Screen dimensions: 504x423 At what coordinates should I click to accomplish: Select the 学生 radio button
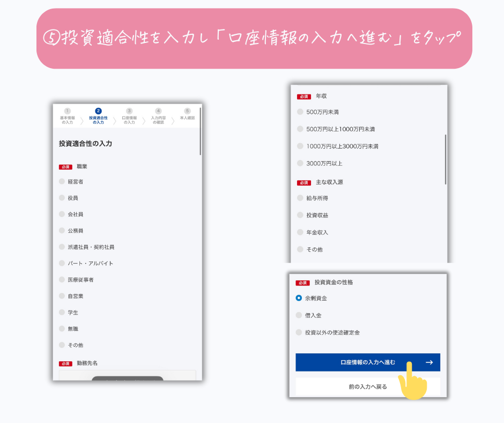pyautogui.click(x=62, y=312)
